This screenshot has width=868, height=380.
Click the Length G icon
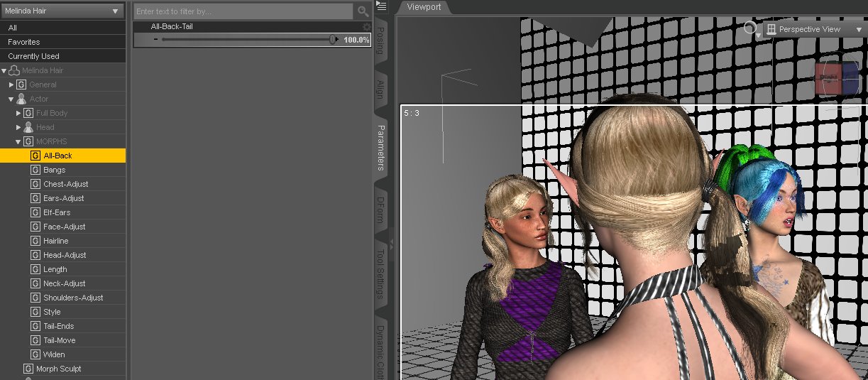(x=35, y=269)
